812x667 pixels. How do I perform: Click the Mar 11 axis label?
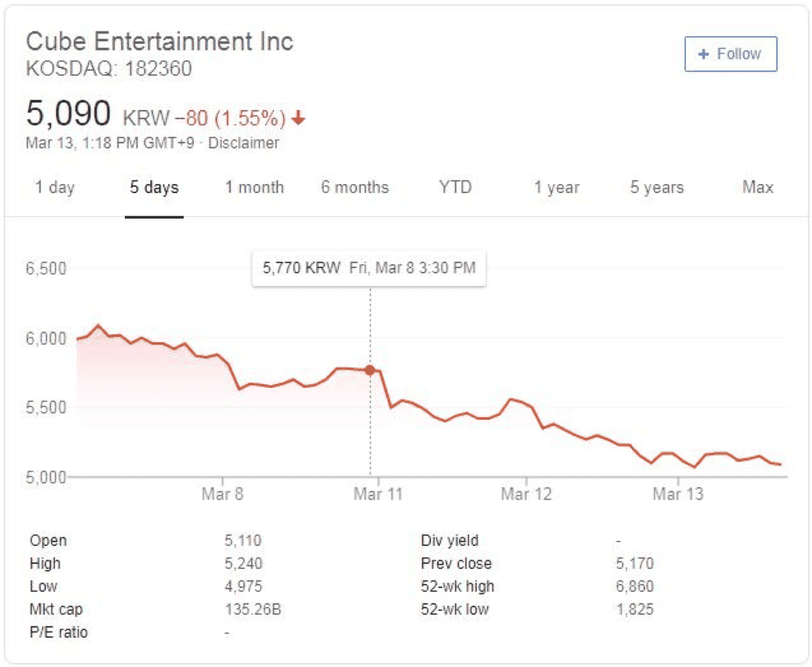(378, 495)
